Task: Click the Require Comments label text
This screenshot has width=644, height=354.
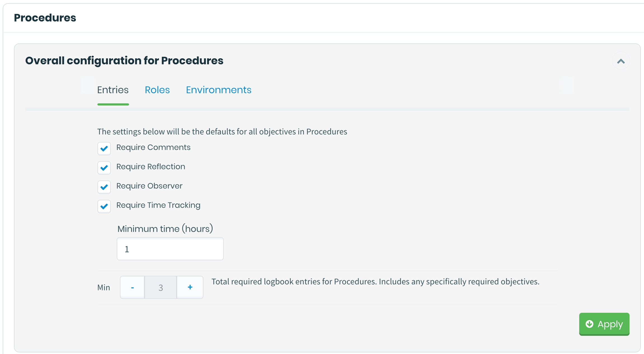Action: tap(153, 147)
